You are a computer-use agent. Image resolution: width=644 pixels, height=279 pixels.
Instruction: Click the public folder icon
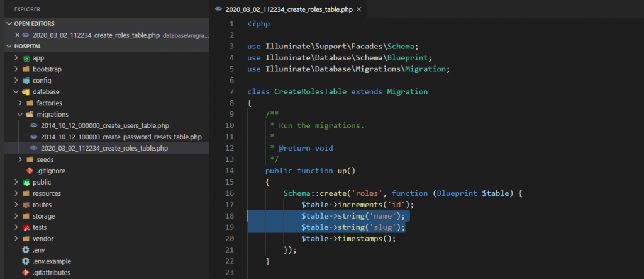(x=26, y=182)
